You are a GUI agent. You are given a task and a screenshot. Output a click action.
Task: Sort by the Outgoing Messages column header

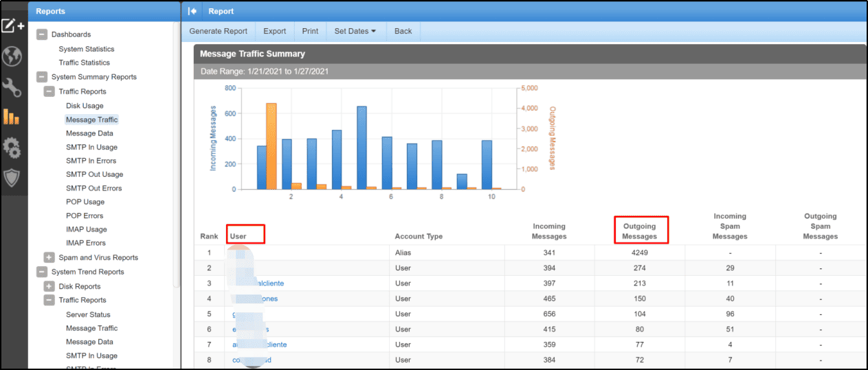point(640,231)
